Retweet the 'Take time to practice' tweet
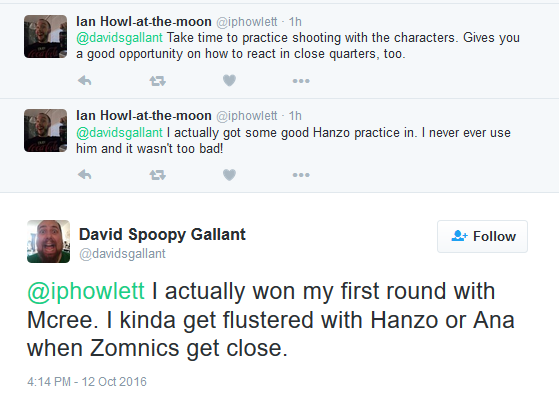 click(158, 81)
